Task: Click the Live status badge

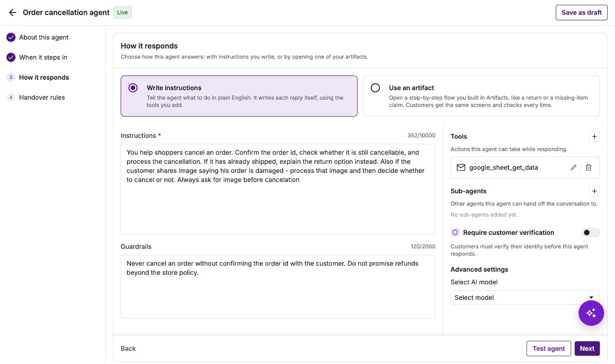Action: point(122,13)
